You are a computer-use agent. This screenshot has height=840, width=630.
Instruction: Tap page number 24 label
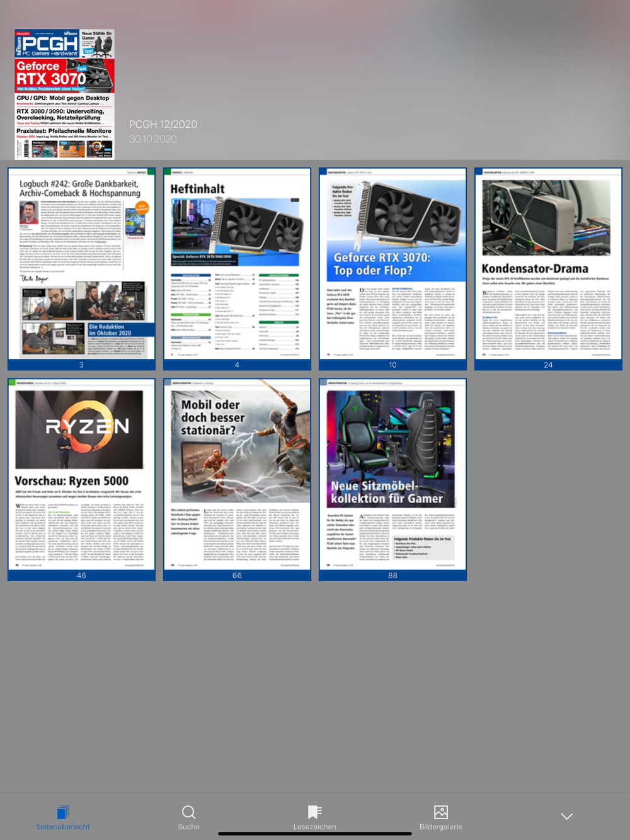click(x=548, y=365)
